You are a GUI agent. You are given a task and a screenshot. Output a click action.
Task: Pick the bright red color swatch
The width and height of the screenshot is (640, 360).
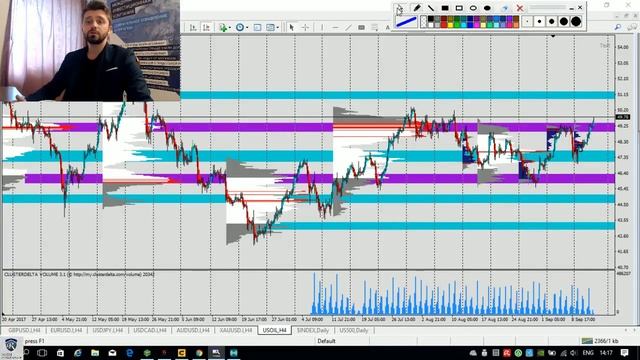point(444,24)
